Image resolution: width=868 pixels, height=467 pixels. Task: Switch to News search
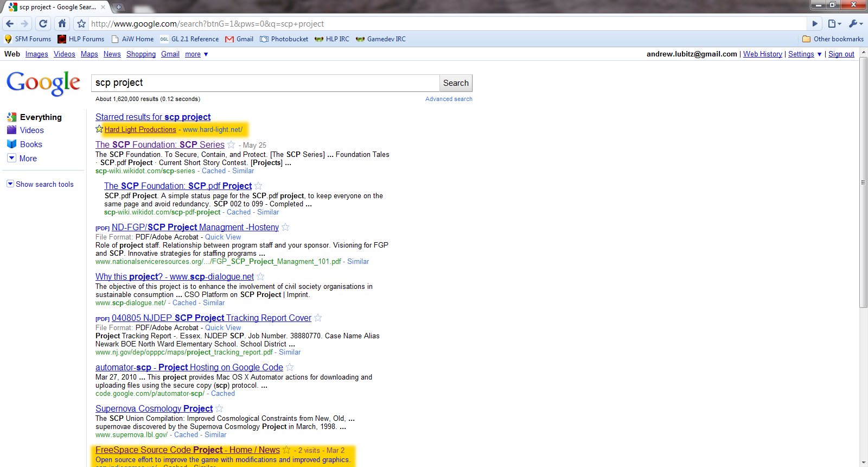click(x=112, y=54)
